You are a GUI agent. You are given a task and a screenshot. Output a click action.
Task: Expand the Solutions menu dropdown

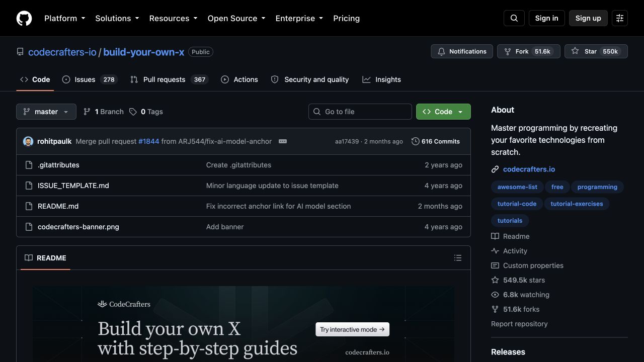click(x=117, y=18)
